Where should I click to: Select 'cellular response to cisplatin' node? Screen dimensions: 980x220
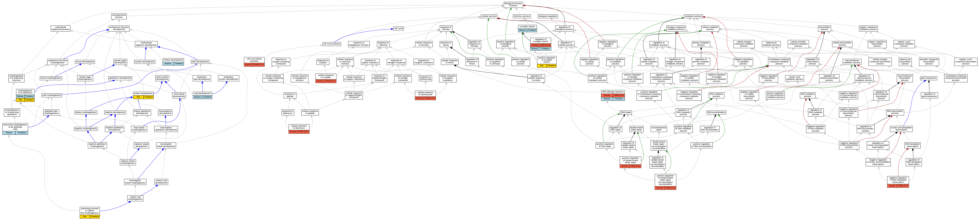click(x=326, y=76)
